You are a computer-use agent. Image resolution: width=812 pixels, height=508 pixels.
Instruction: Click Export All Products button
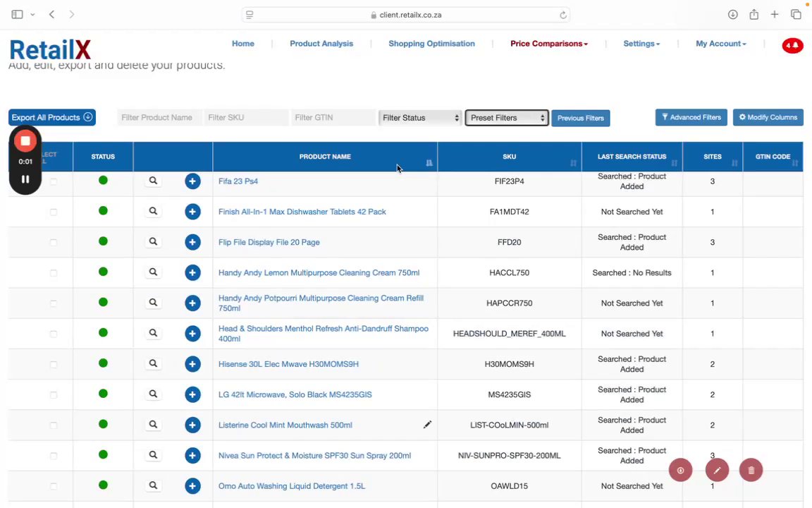51,117
